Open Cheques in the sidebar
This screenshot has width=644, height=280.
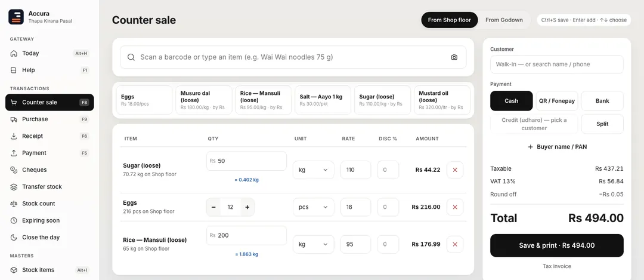49,170
